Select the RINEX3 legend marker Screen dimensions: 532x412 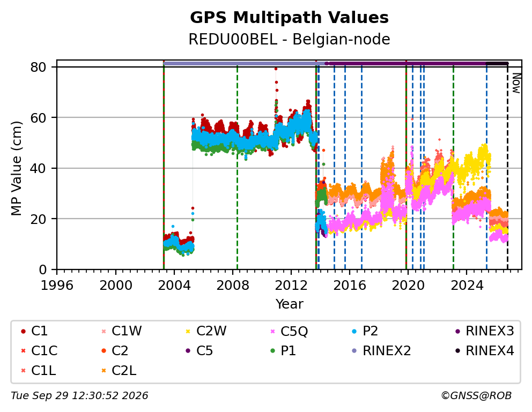pyautogui.click(x=457, y=331)
